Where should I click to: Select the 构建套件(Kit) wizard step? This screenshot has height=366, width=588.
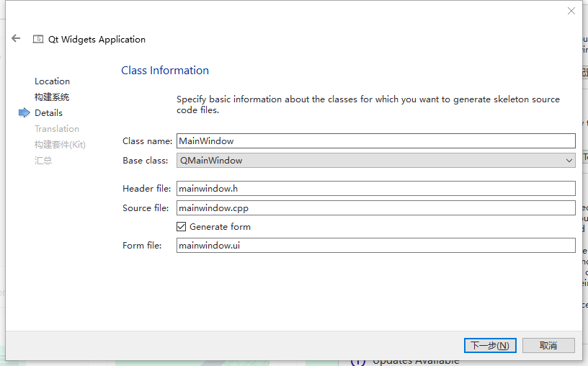click(60, 144)
